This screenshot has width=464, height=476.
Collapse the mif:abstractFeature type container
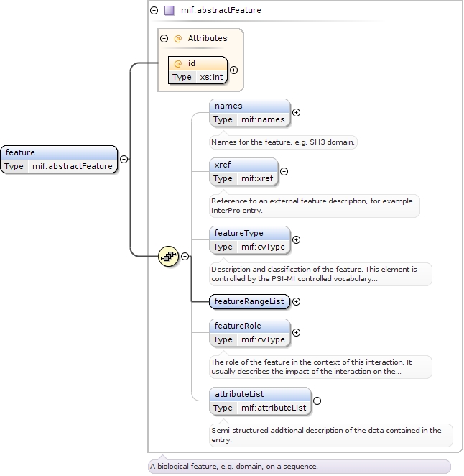(154, 11)
